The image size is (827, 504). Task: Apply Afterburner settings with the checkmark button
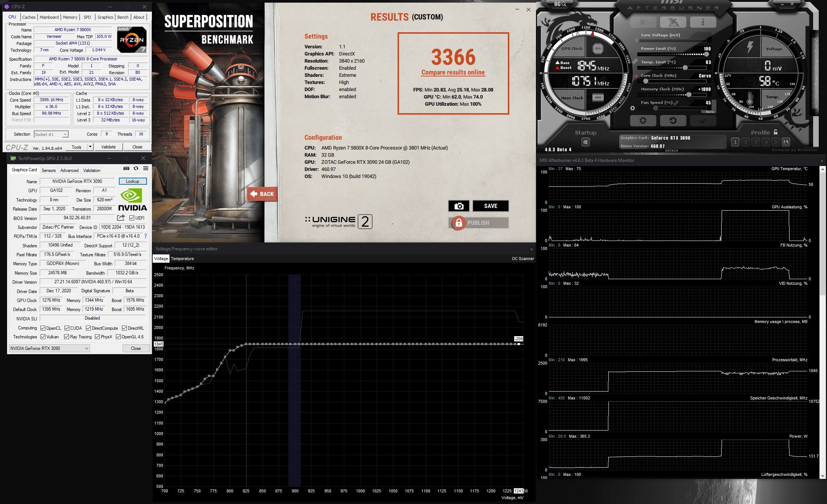click(x=703, y=121)
